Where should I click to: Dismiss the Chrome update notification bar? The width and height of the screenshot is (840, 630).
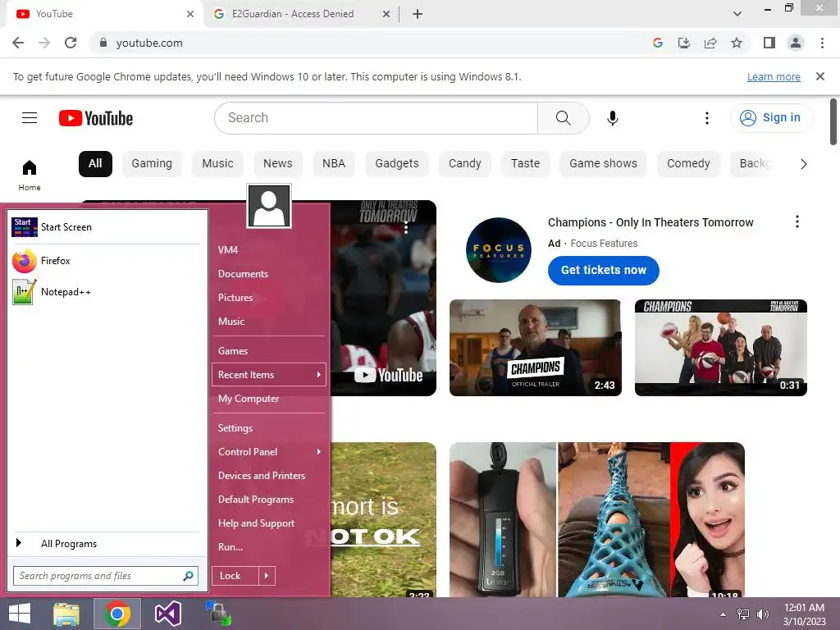pyautogui.click(x=819, y=76)
